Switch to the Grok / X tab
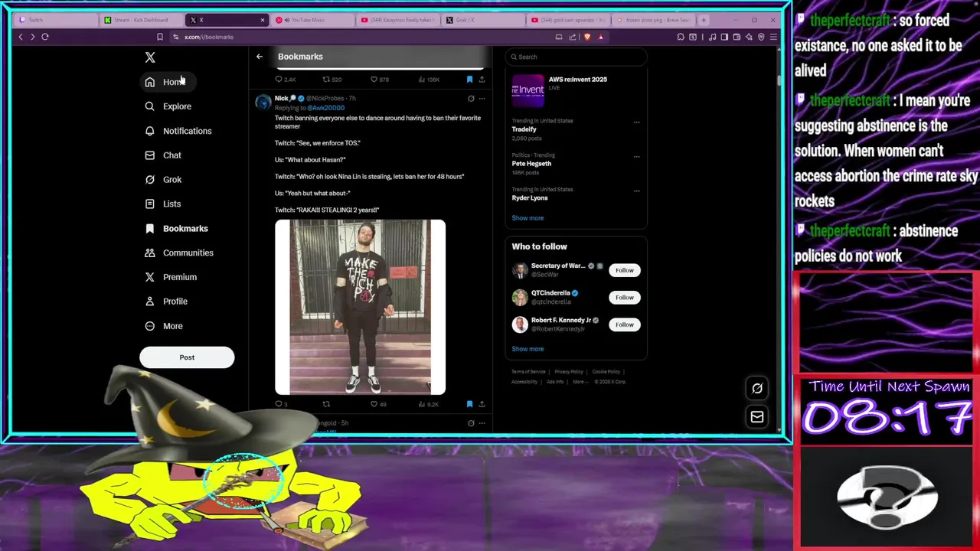 click(482, 20)
